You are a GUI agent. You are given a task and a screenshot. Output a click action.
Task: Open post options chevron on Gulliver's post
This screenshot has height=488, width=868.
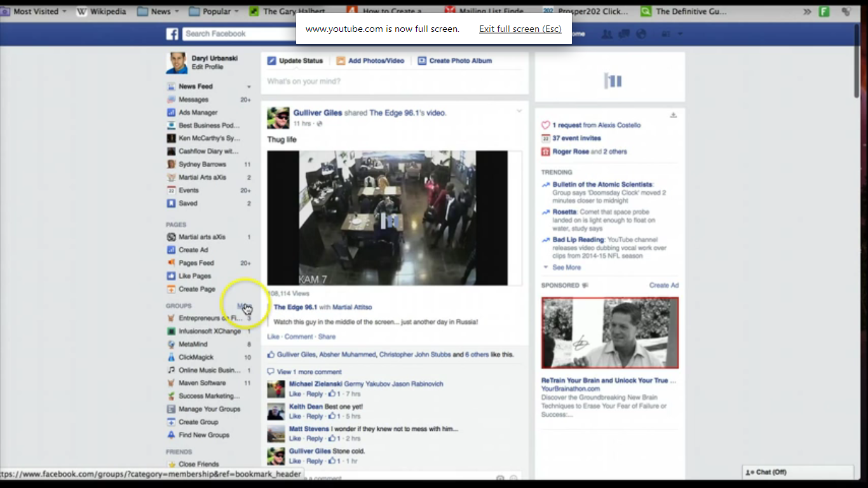click(x=519, y=111)
